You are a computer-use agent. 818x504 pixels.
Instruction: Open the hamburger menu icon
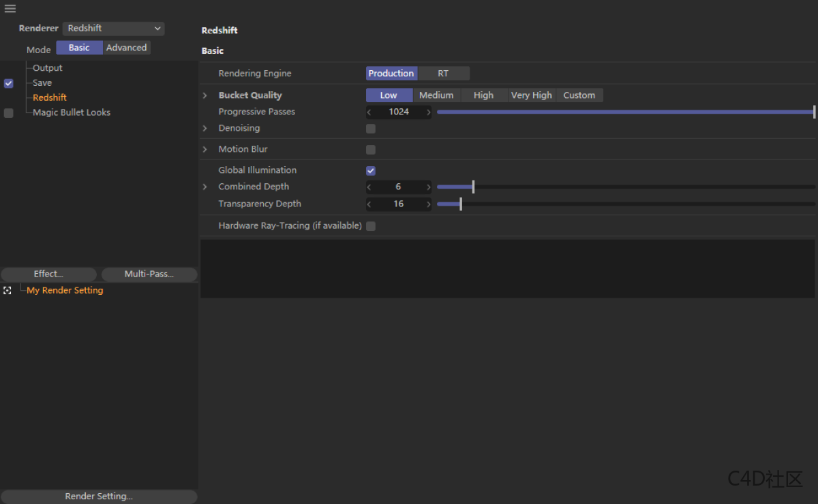tap(10, 9)
